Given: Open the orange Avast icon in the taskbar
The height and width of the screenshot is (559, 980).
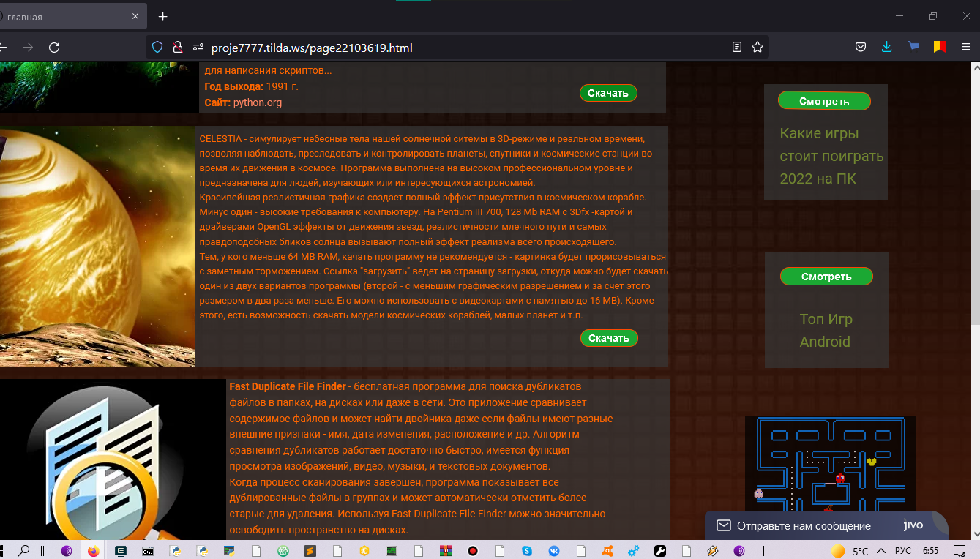Looking at the screenshot, I should tap(607, 550).
